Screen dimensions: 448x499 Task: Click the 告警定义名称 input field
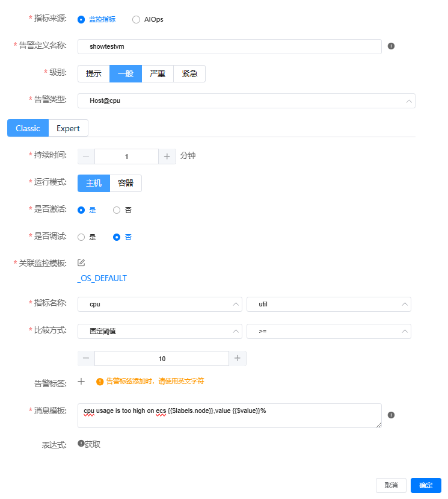tap(229, 46)
